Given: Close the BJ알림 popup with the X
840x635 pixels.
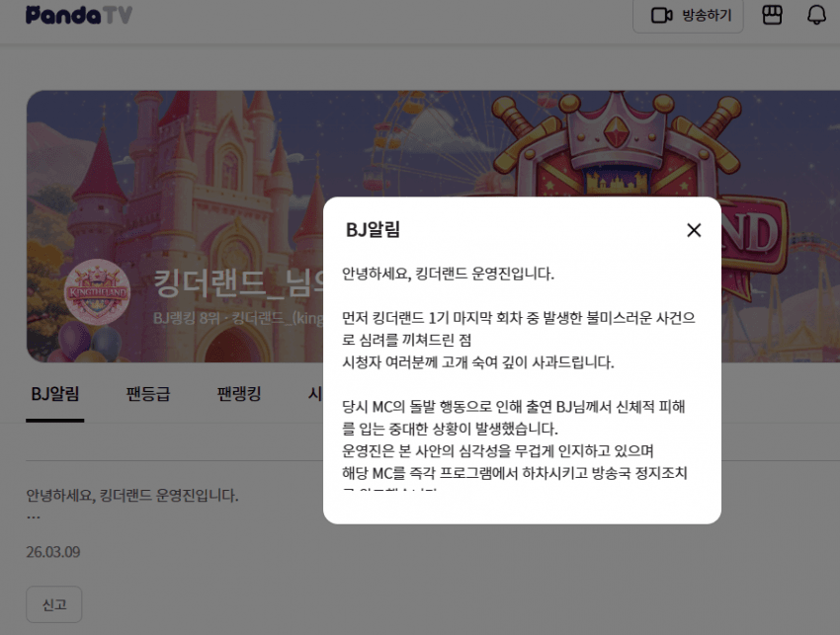Looking at the screenshot, I should tap(694, 229).
